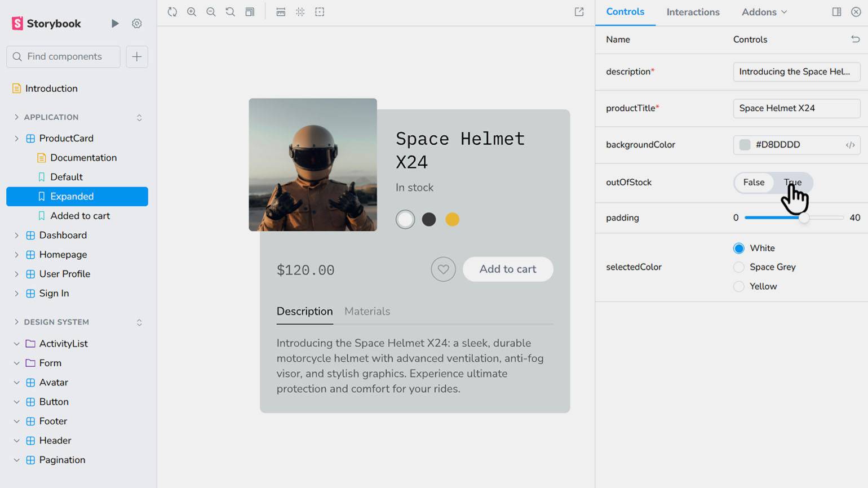868x488 pixels.
Task: Click the ActivityList folder icon
Action: point(30,344)
